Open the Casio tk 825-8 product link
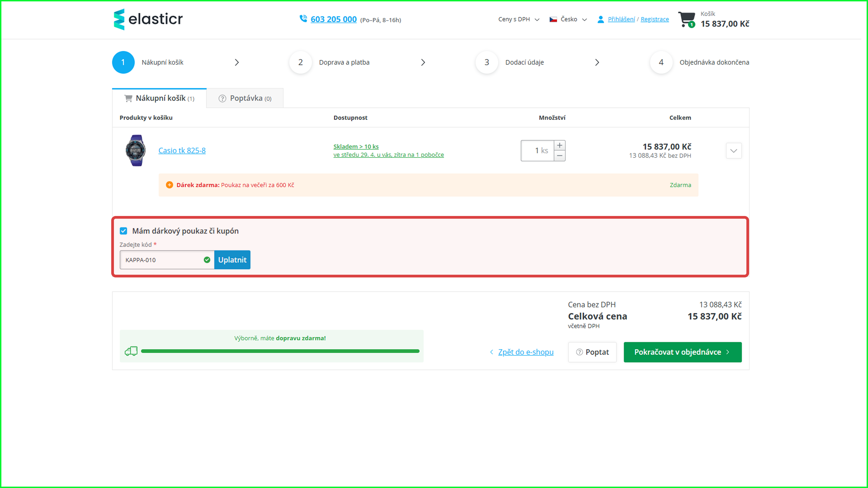This screenshot has height=488, width=868. (182, 150)
